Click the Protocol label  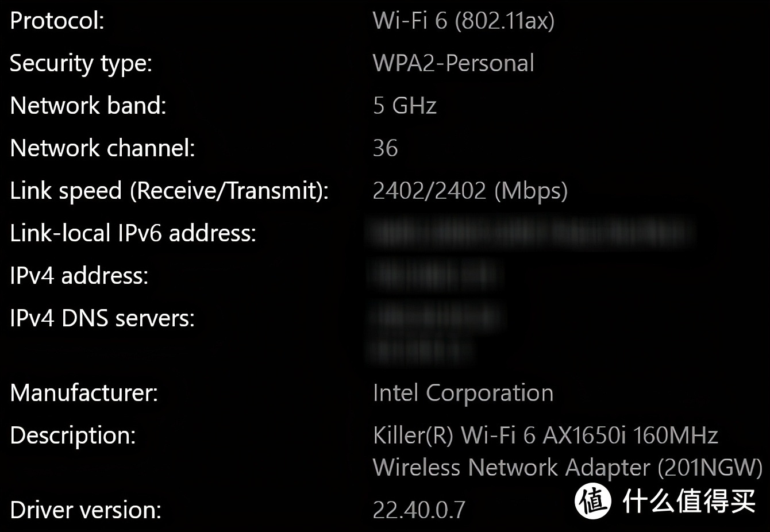pyautogui.click(x=57, y=21)
